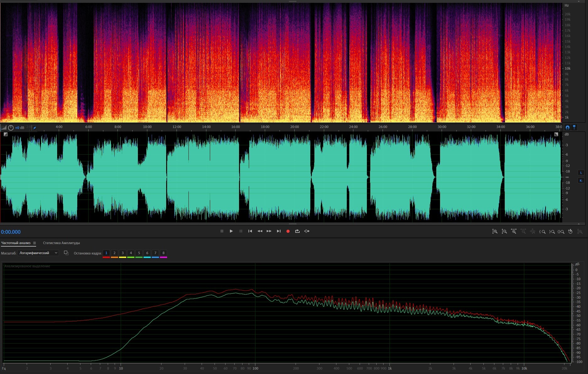Select the Частотный анализ tab

point(16,243)
